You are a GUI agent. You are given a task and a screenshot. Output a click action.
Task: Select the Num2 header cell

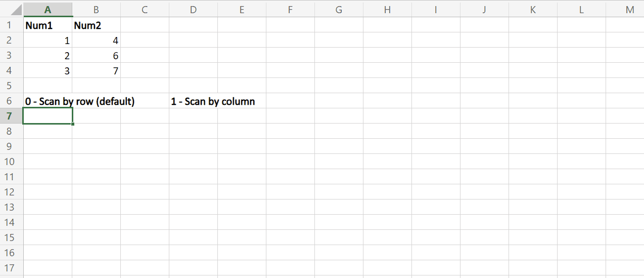96,25
